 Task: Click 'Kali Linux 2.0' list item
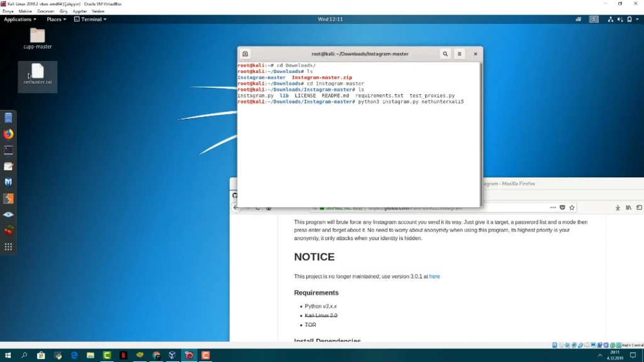321,315
